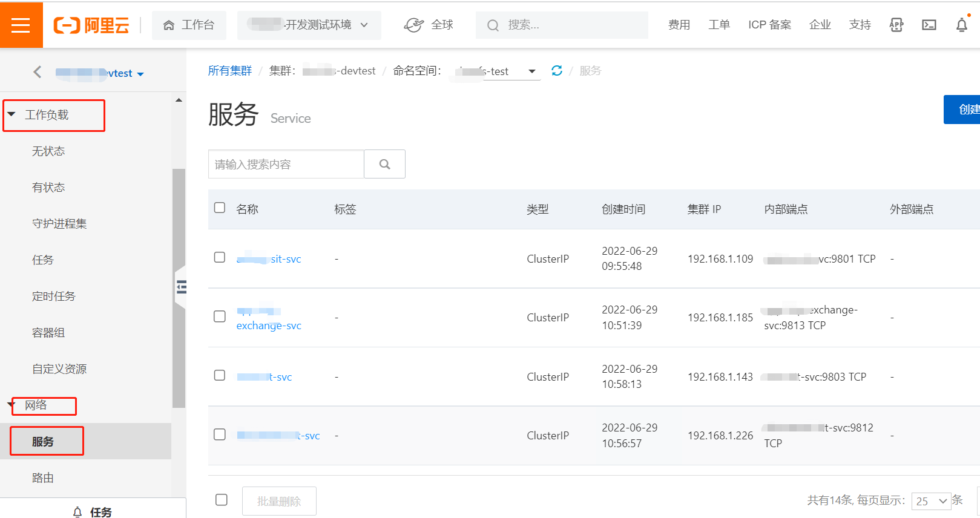Collapse the sidebar with the handle icon
This screenshot has height=518, width=980.
pyautogui.click(x=181, y=287)
